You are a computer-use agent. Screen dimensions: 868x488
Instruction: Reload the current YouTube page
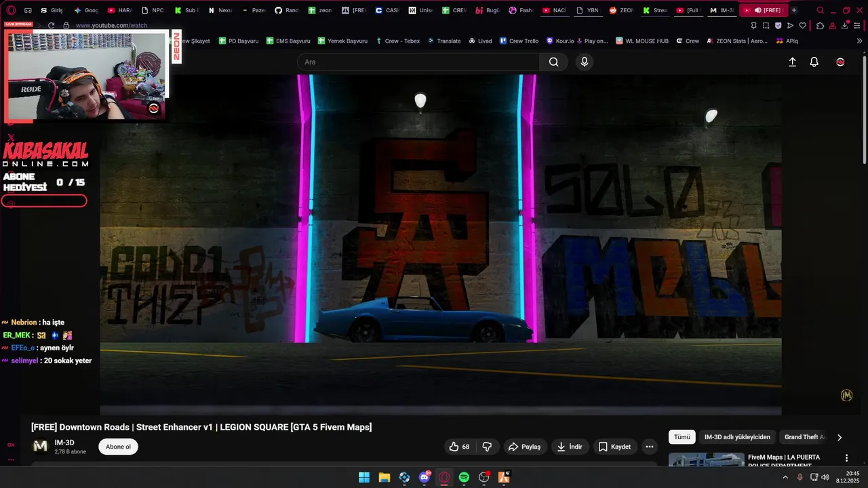pos(51,26)
